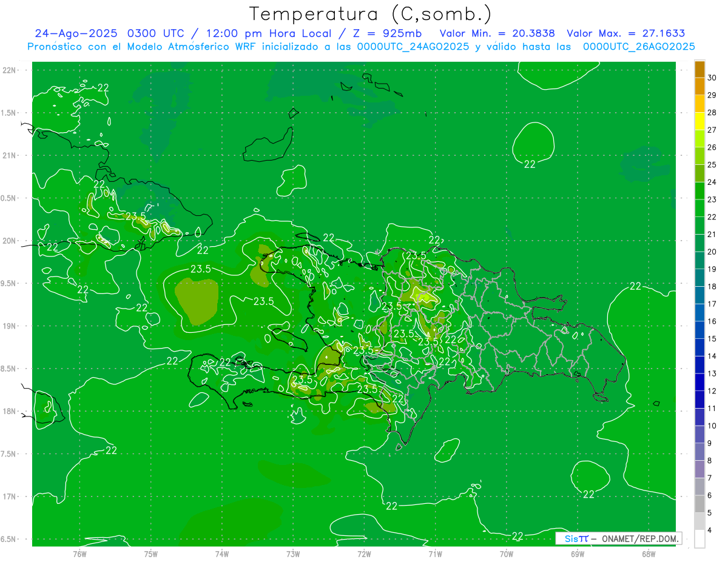
Task: Click the "7.5N" latitude axis label
Action: tap(9, 454)
